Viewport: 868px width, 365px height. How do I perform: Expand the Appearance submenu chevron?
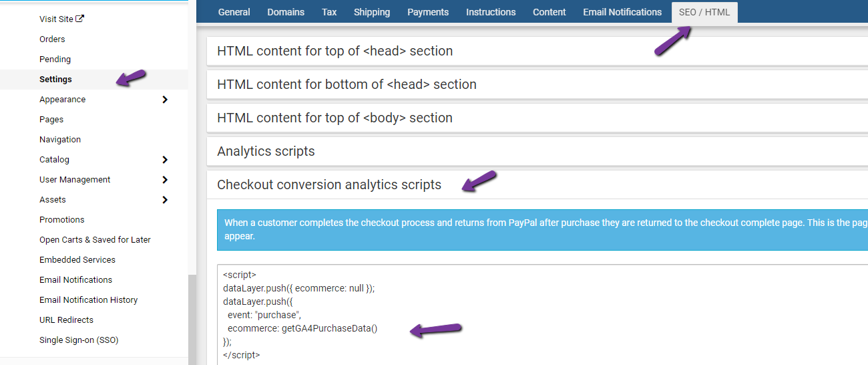(x=165, y=100)
